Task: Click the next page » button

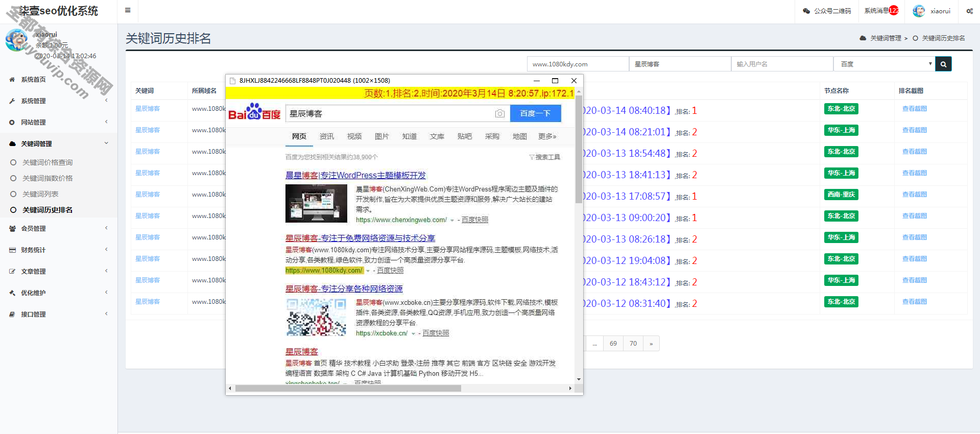Action: [651, 344]
